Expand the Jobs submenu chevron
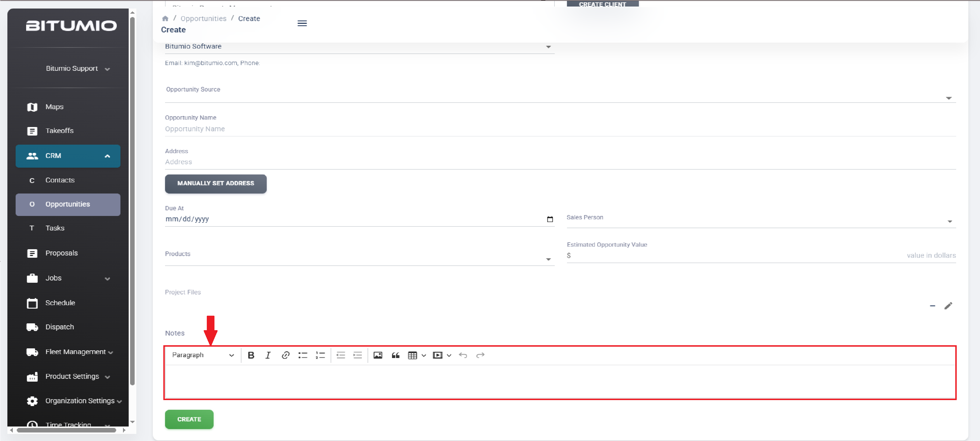 pyautogui.click(x=107, y=279)
